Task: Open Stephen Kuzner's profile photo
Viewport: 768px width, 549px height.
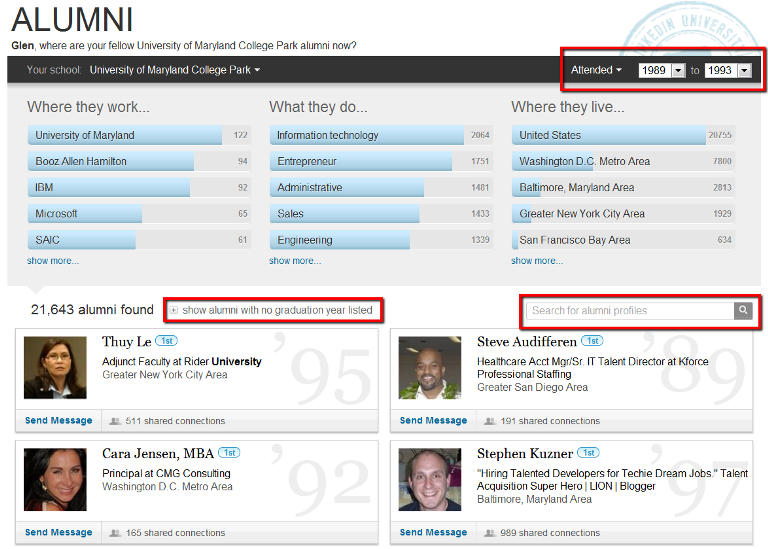Action: [430, 479]
